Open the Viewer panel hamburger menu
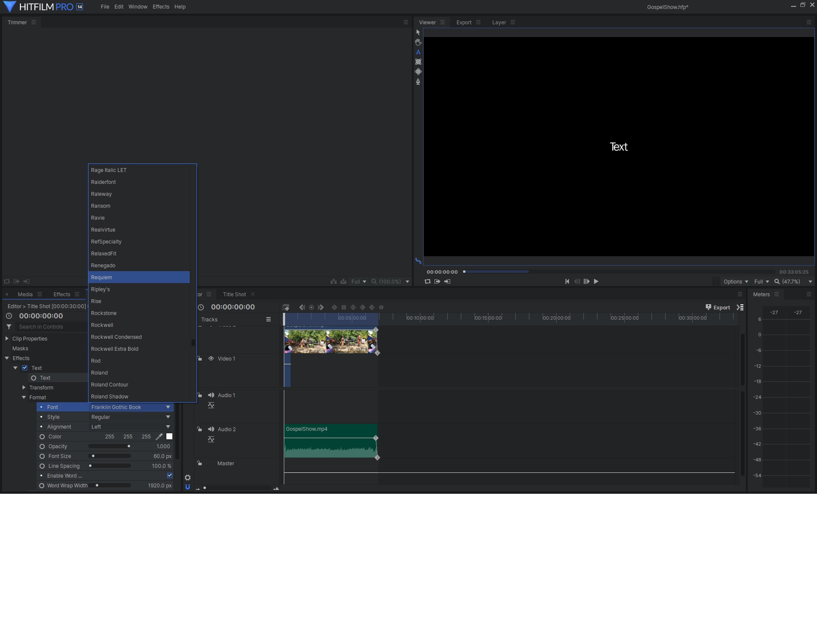Image resolution: width=817 pixels, height=644 pixels. point(443,22)
